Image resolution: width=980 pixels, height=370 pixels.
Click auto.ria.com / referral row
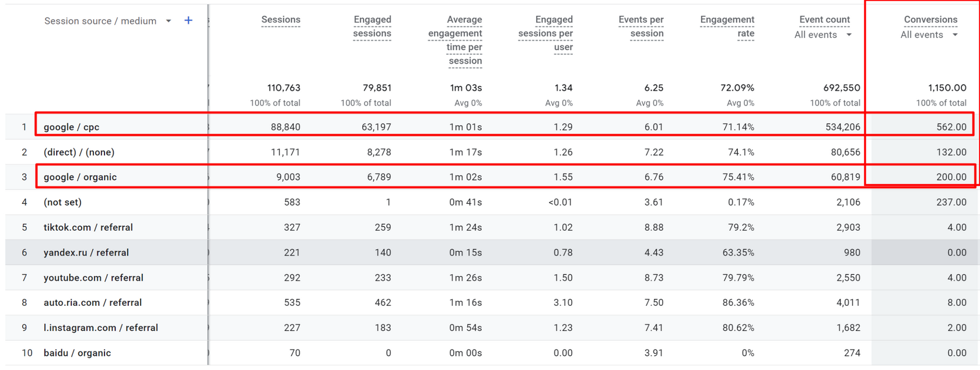93,302
